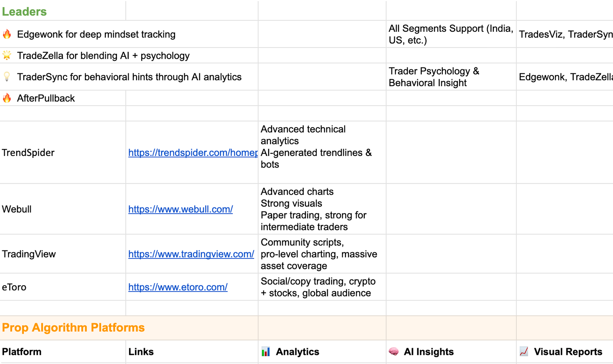Select the Trader Psychology & Behavioral Insight cell
The width and height of the screenshot is (613, 364).
[434, 77]
